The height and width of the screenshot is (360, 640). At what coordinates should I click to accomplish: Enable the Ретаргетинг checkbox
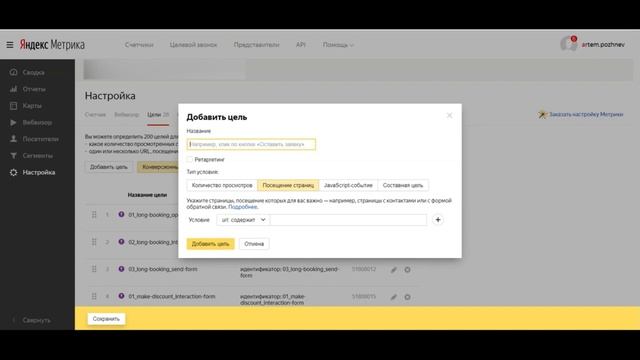tap(190, 159)
